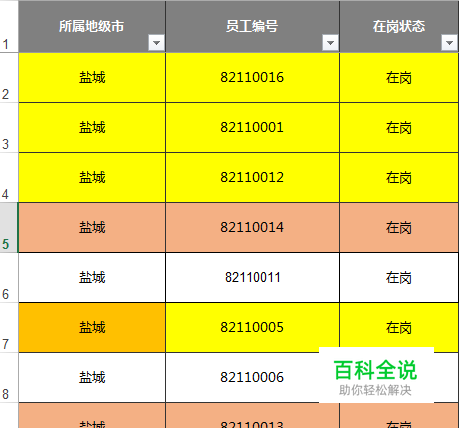Select 盐城 cell in row 5

point(92,228)
